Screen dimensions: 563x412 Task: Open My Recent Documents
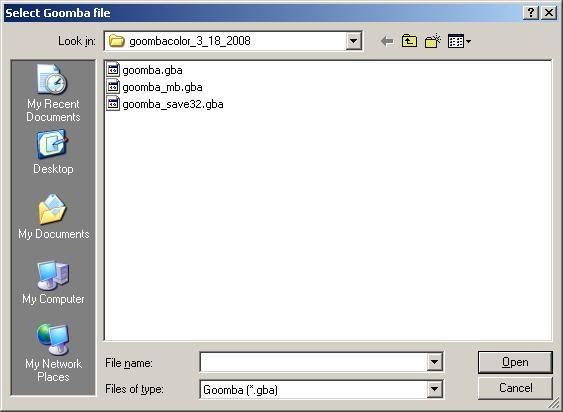pyautogui.click(x=53, y=93)
